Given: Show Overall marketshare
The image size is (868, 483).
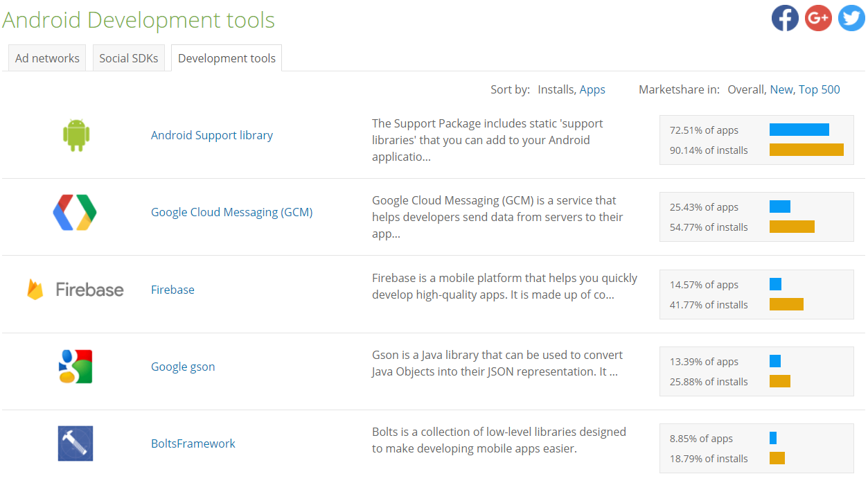Looking at the screenshot, I should tap(745, 89).
